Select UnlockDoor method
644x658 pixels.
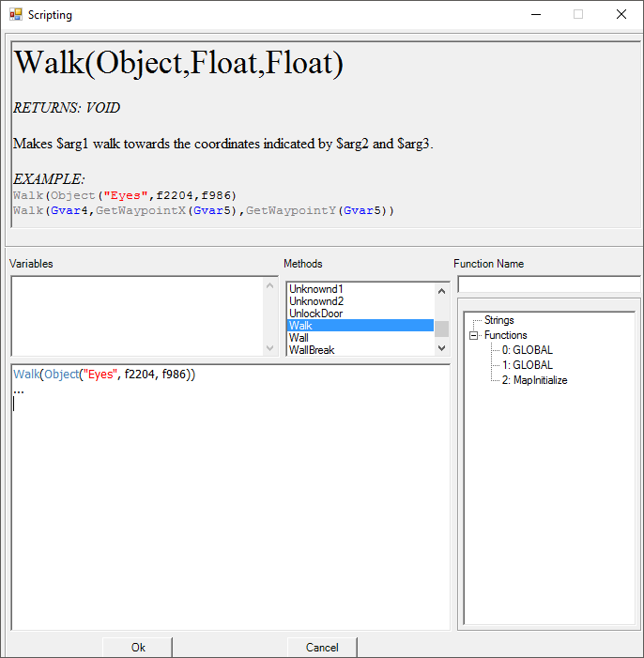click(x=315, y=314)
